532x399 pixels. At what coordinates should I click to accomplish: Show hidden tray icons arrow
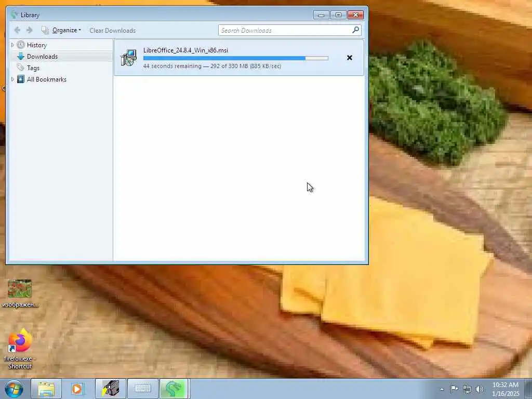pyautogui.click(x=442, y=389)
